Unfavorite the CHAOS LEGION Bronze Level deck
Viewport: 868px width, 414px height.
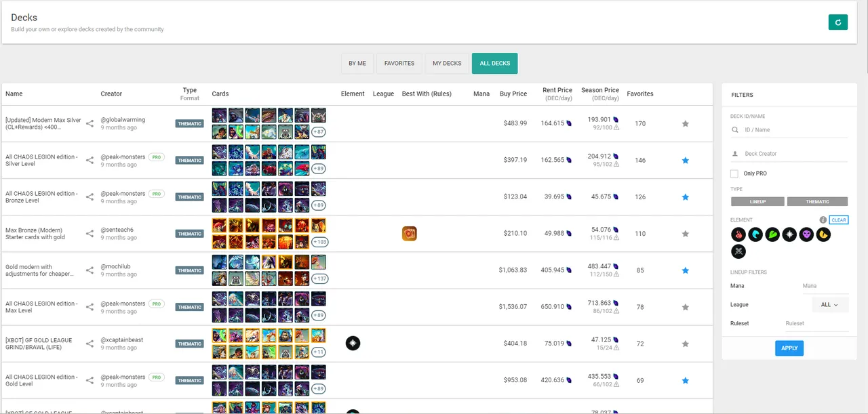point(685,197)
